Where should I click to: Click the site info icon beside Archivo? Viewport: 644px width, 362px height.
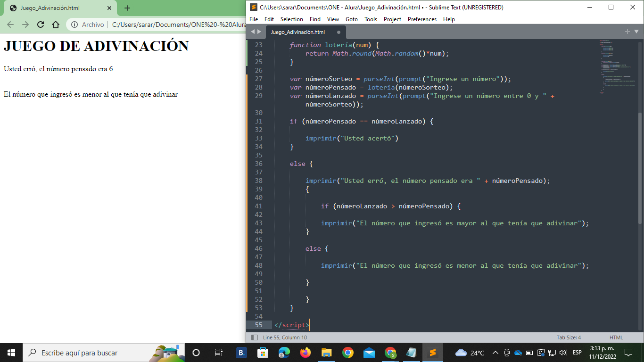pos(74,25)
